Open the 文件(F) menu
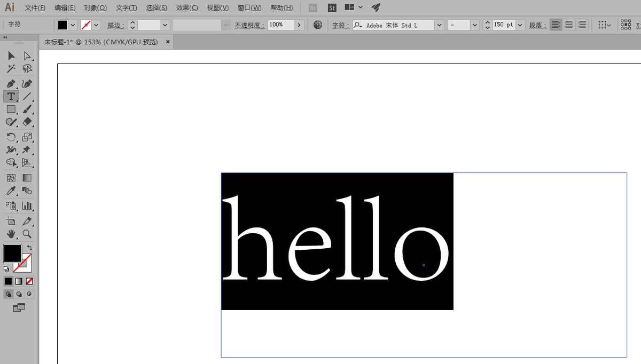 coord(35,7)
